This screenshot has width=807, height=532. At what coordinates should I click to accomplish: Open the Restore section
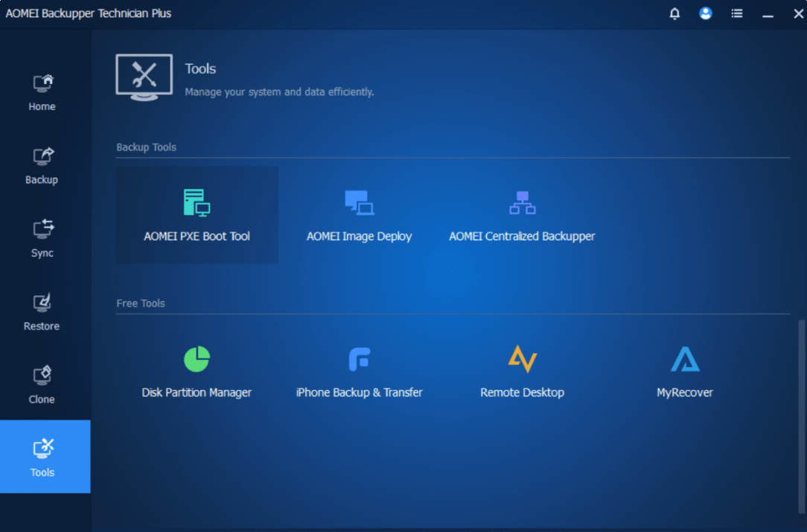pos(41,312)
